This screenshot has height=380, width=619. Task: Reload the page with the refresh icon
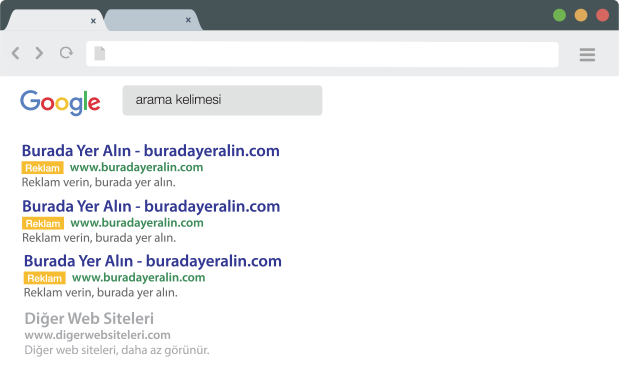tap(66, 52)
